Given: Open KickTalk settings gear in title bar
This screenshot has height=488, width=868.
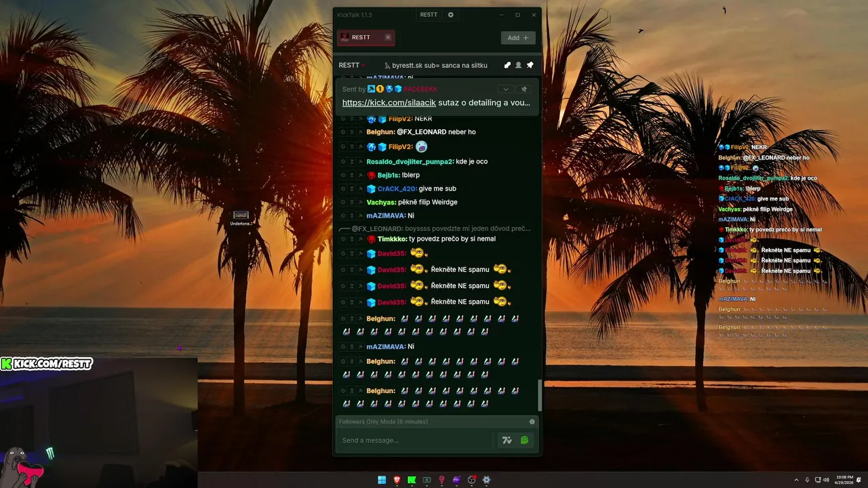Looking at the screenshot, I should point(451,15).
